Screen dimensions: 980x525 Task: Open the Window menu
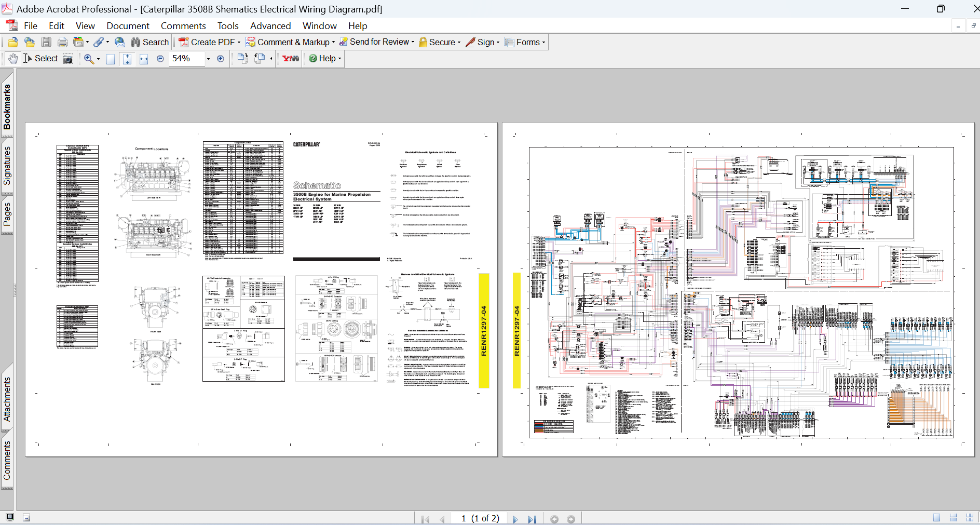tap(320, 26)
